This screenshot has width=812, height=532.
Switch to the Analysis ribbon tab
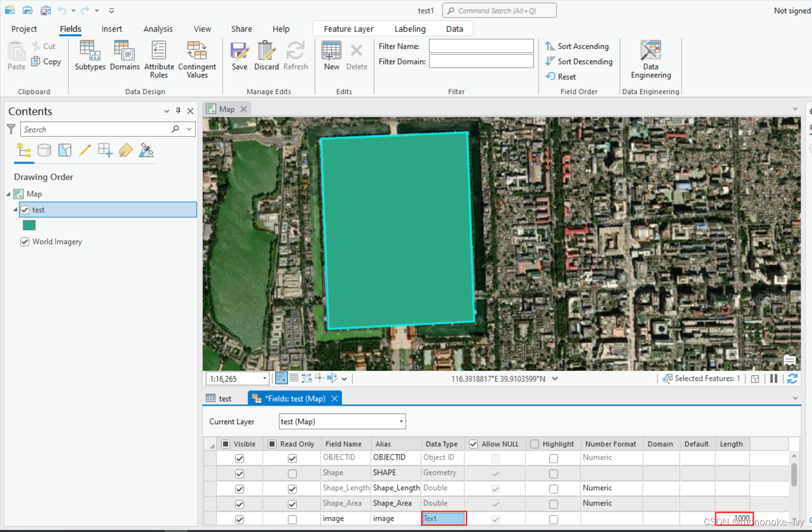tap(158, 29)
